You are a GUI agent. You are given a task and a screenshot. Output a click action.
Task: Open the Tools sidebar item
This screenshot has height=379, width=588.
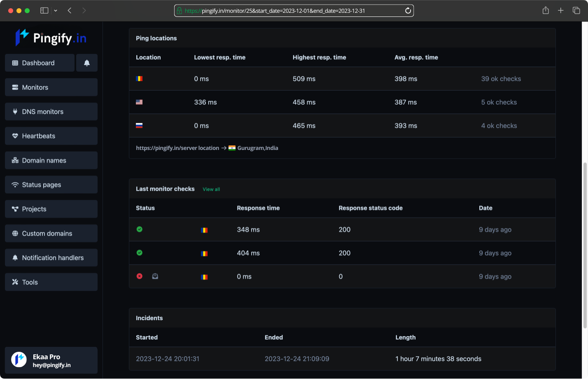[51, 282]
